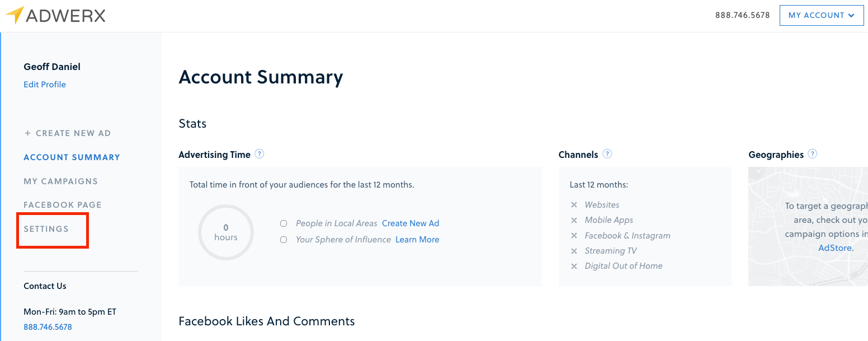Screen dimensions: 868x341
Task: Open Settings in the sidebar
Action: (x=46, y=229)
